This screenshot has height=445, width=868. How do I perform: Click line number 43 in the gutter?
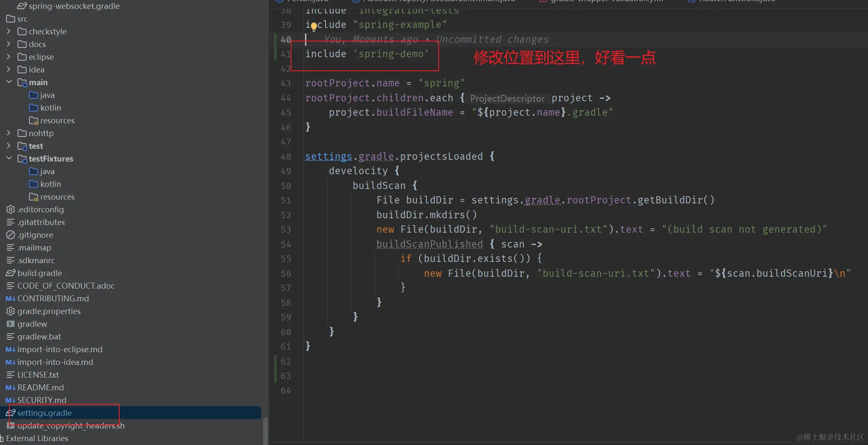286,83
